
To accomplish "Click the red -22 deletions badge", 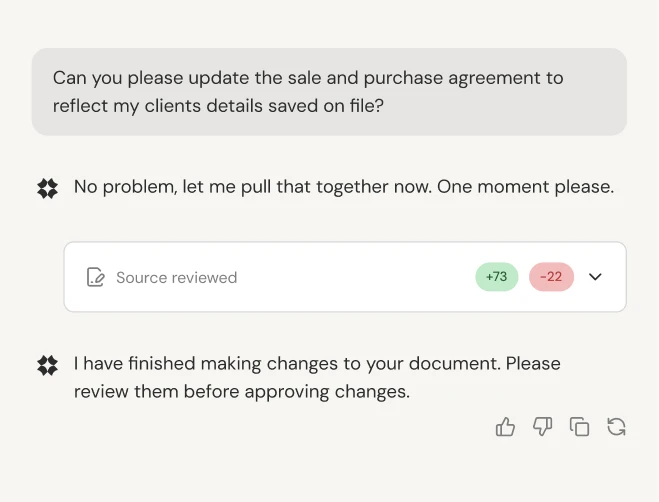I will (551, 277).
